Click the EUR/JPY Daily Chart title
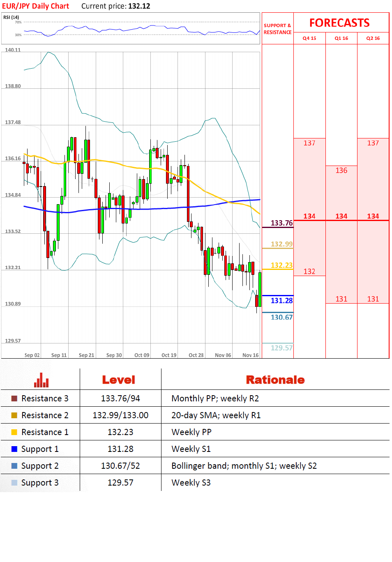 (36, 6)
